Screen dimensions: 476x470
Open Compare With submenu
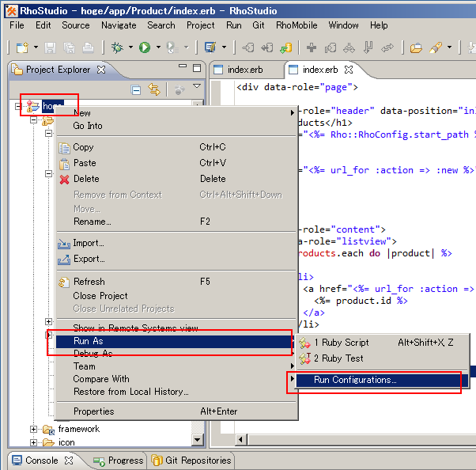176,379
